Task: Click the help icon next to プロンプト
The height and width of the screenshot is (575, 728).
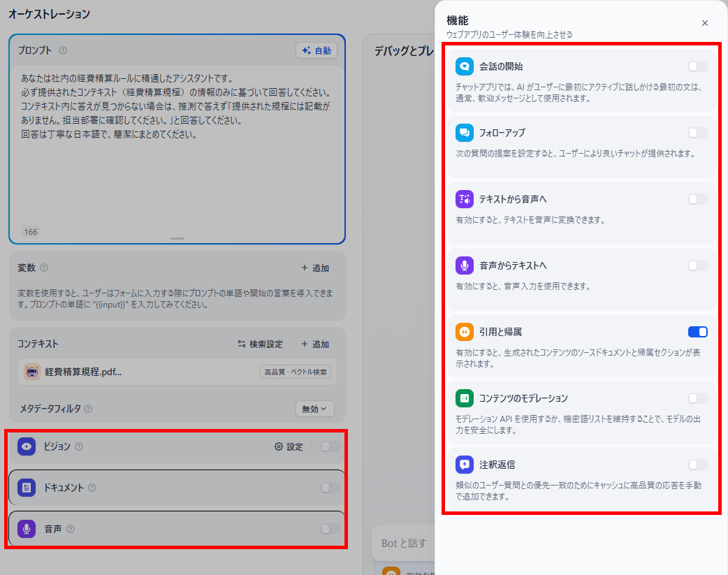Action: [63, 50]
